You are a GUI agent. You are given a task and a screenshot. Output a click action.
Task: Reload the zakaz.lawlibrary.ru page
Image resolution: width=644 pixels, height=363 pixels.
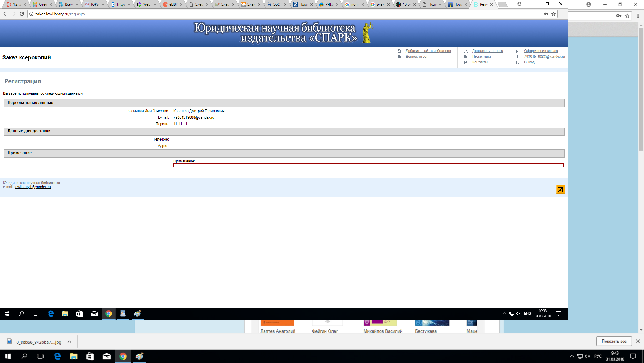coord(22,14)
